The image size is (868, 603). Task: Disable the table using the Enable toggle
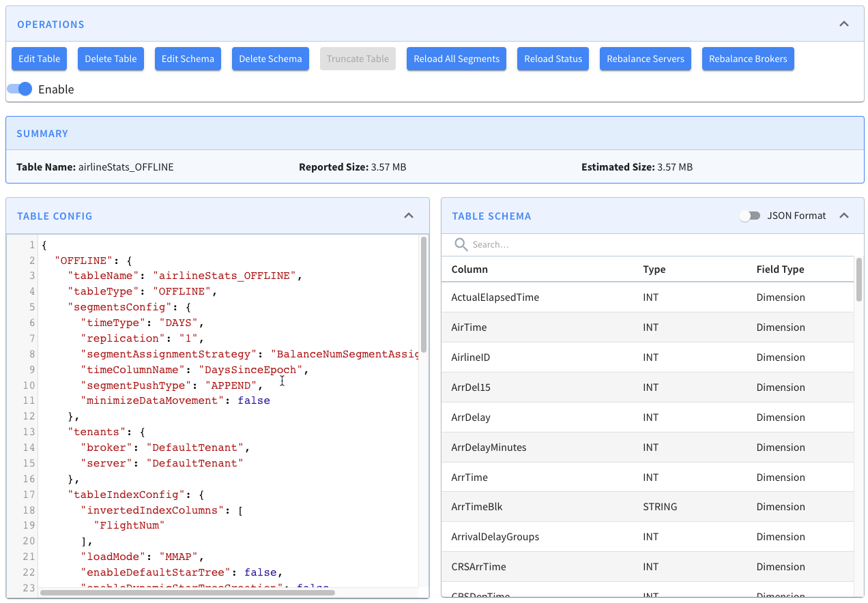click(x=20, y=89)
